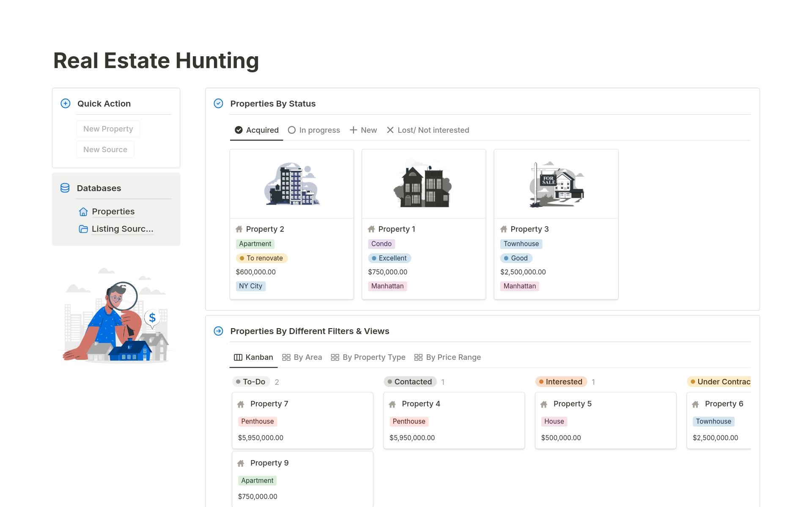Open the Listing Sources database link
Viewport: 812px width, 507px height.
tap(122, 229)
